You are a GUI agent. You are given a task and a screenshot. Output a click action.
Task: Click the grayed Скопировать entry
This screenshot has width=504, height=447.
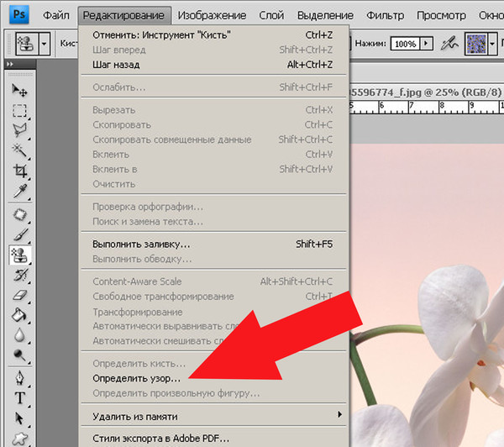tap(213, 125)
